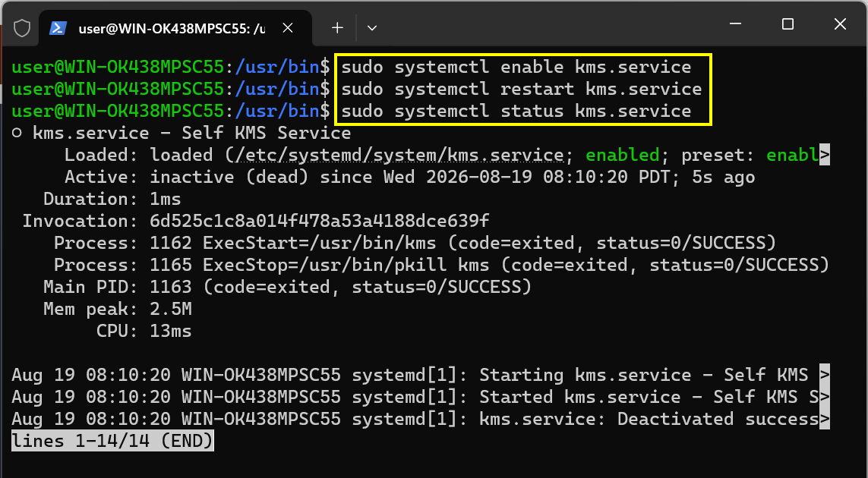Close the user@WIN-OK438MPSC55 tab

[x=287, y=27]
